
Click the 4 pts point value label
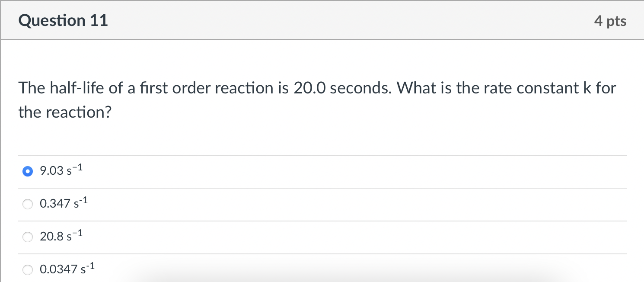click(610, 20)
